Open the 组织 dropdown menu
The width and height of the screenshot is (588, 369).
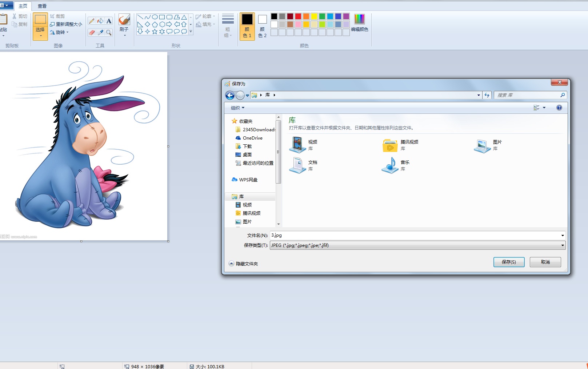(x=237, y=108)
